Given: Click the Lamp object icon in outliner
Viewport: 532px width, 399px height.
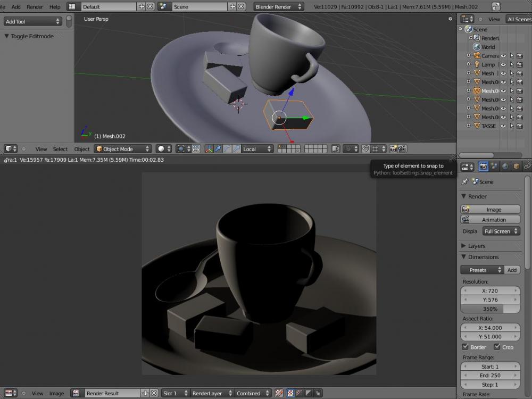Looking at the screenshot, I should click(x=477, y=64).
